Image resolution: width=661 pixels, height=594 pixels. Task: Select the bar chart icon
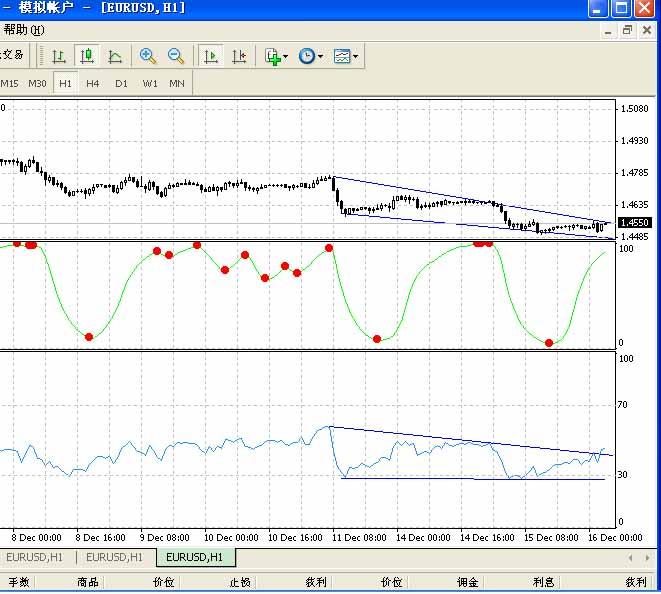[59, 56]
